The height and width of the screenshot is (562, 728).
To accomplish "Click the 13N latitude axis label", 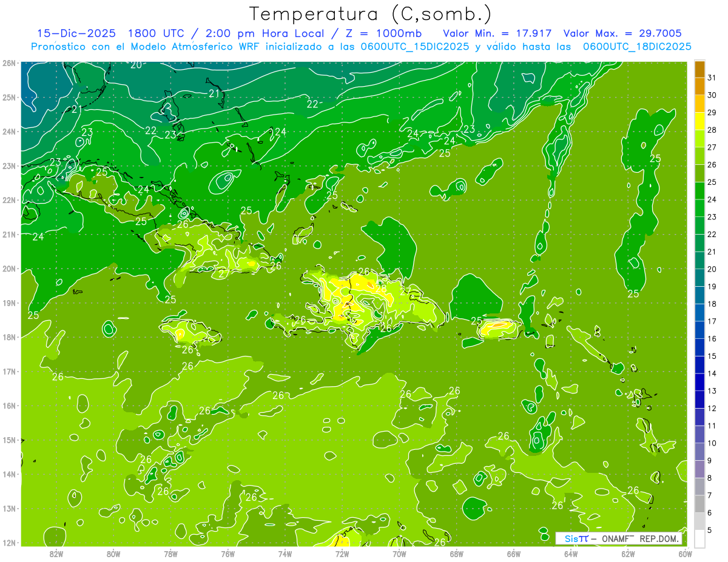I will pyautogui.click(x=9, y=508).
